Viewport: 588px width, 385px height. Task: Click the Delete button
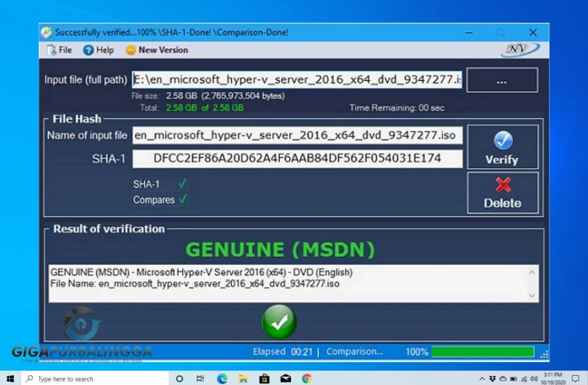click(503, 193)
